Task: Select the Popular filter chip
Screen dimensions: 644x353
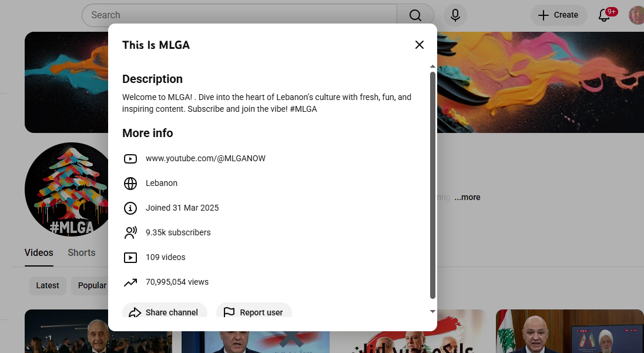Action: 92,285
